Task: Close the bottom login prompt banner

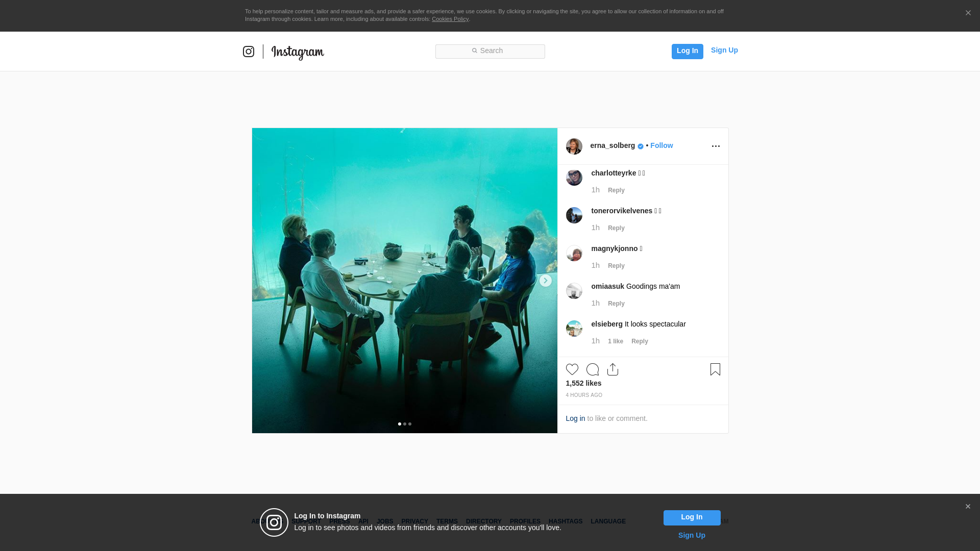Action: pos(968,507)
